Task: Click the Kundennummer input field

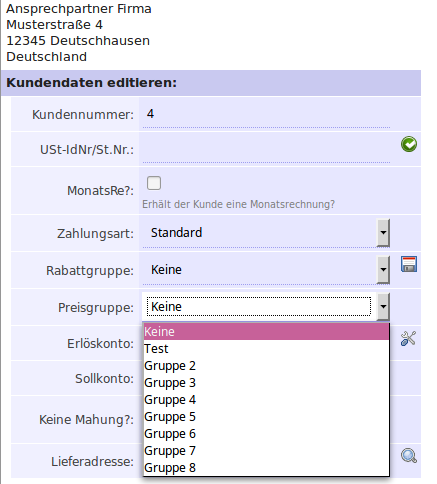Action: click(266, 114)
